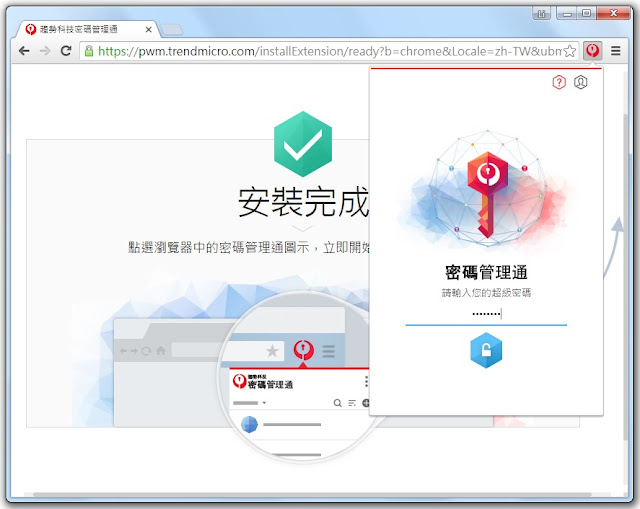
Task: Open a new tab with the blank tab button
Action: click(x=171, y=30)
